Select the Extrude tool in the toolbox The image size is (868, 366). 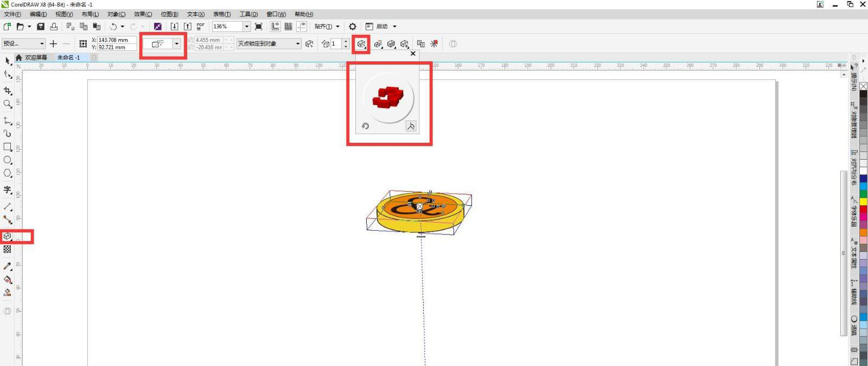click(7, 236)
